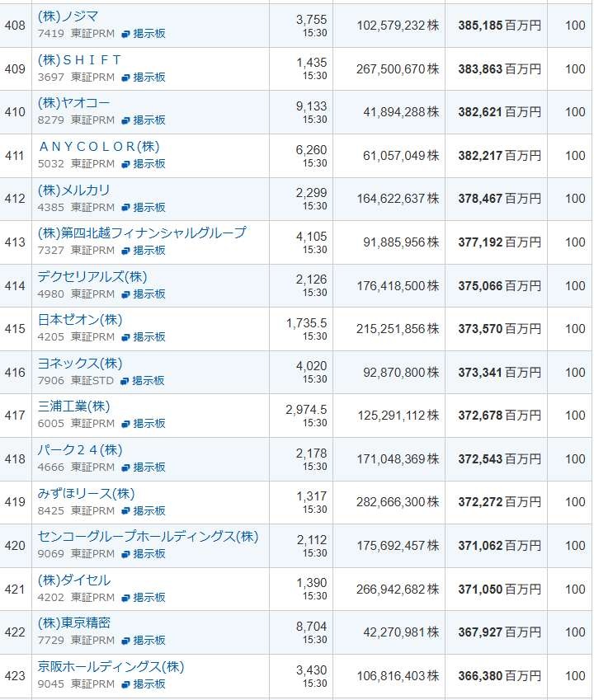Select the ANYCOLOR(株) company link
This screenshot has height=700, width=594.
click(x=98, y=147)
